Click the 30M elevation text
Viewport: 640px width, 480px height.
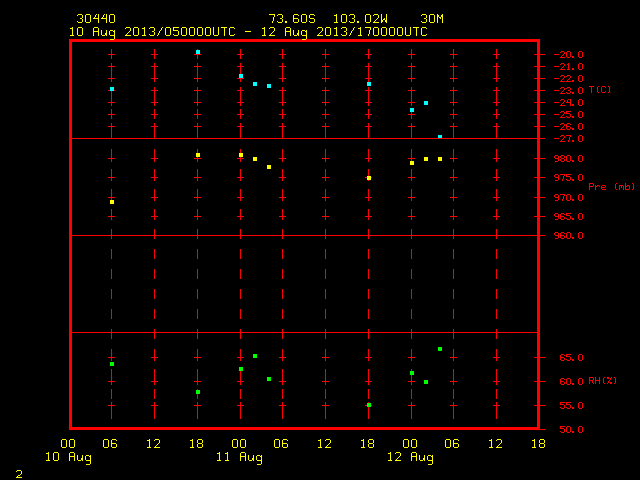point(432,19)
